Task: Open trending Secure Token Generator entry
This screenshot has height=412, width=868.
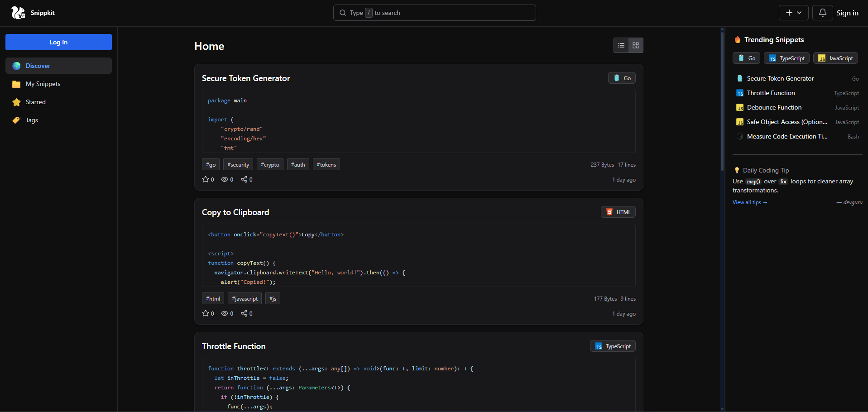Action: point(797,78)
